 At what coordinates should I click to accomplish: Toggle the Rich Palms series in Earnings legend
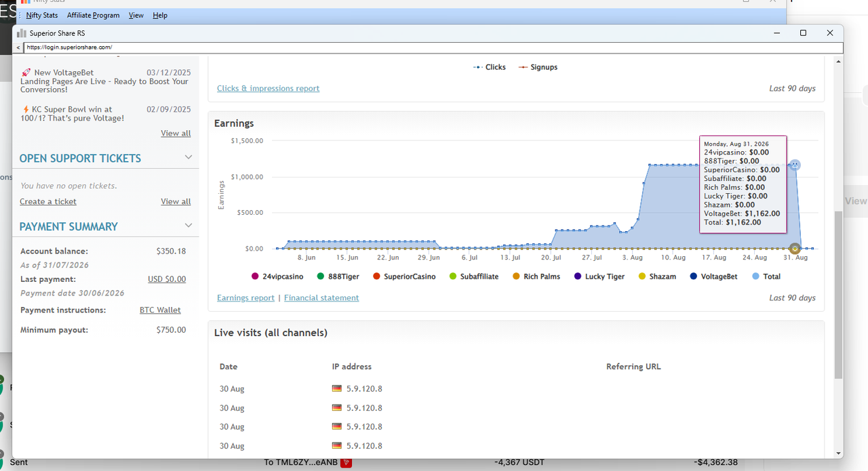(x=536, y=277)
